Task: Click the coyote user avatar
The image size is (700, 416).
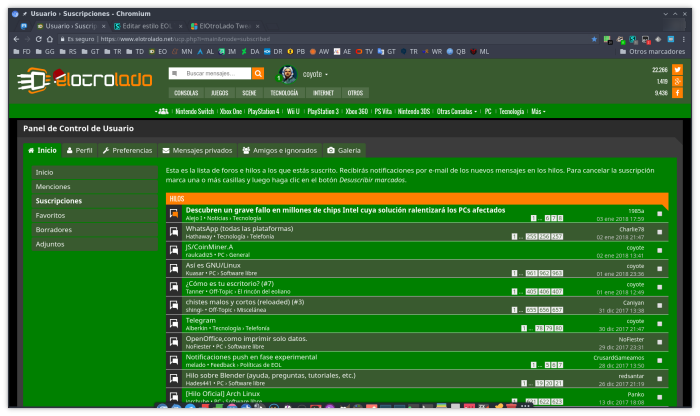Action: pos(288,74)
